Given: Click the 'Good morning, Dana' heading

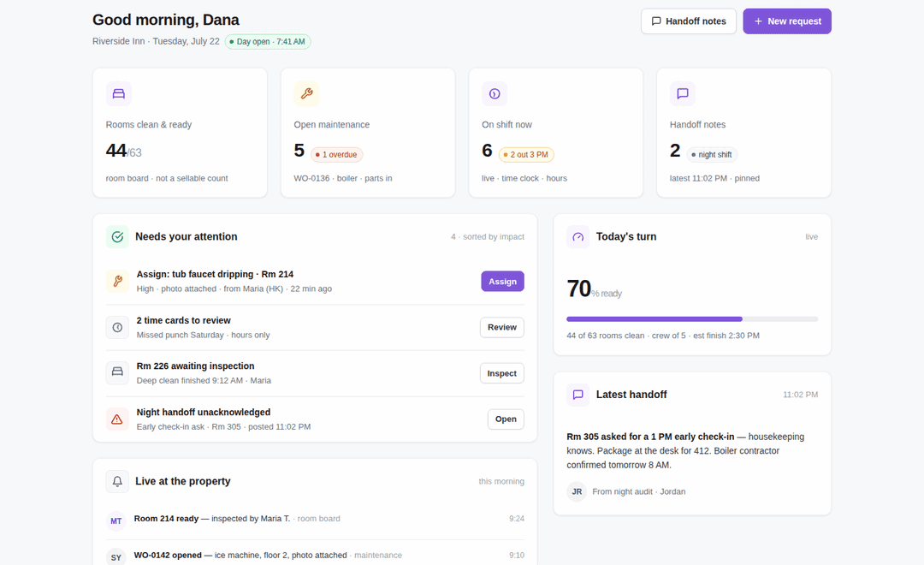Looking at the screenshot, I should click(x=166, y=20).
